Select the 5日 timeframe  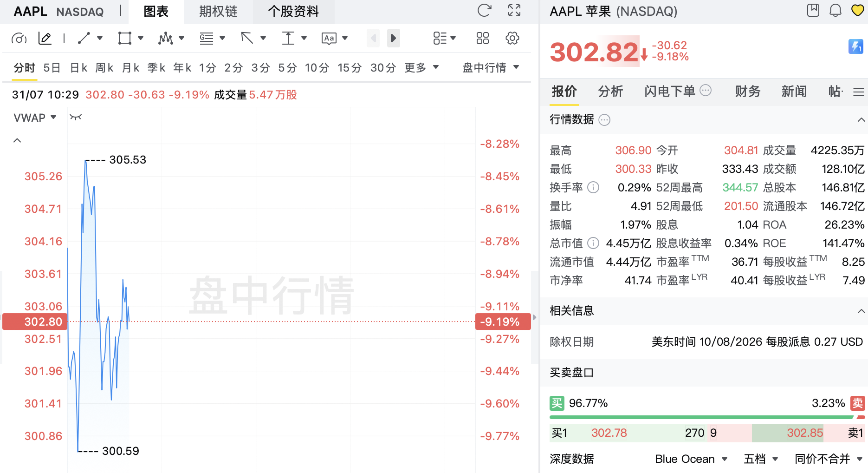[52, 68]
